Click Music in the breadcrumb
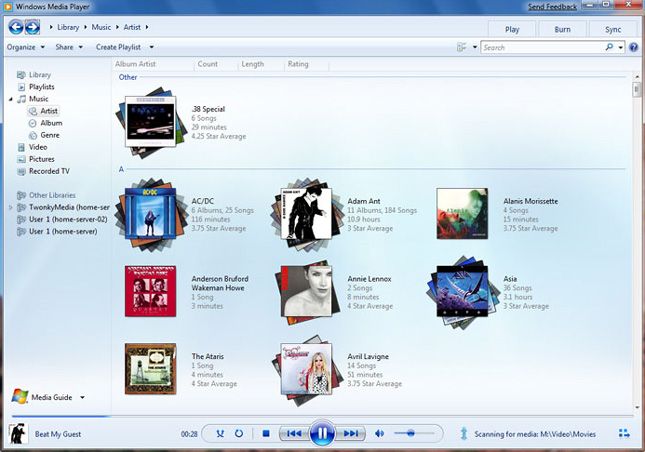 (x=101, y=27)
